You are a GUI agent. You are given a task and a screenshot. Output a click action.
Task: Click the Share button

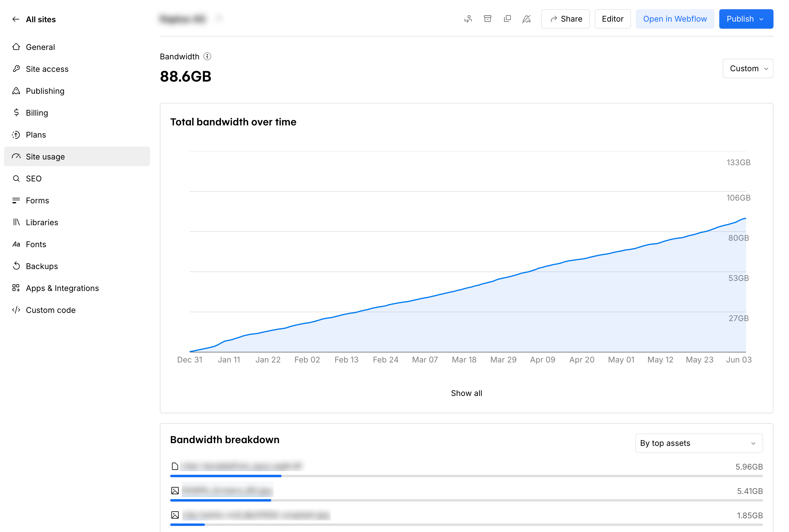tap(565, 19)
